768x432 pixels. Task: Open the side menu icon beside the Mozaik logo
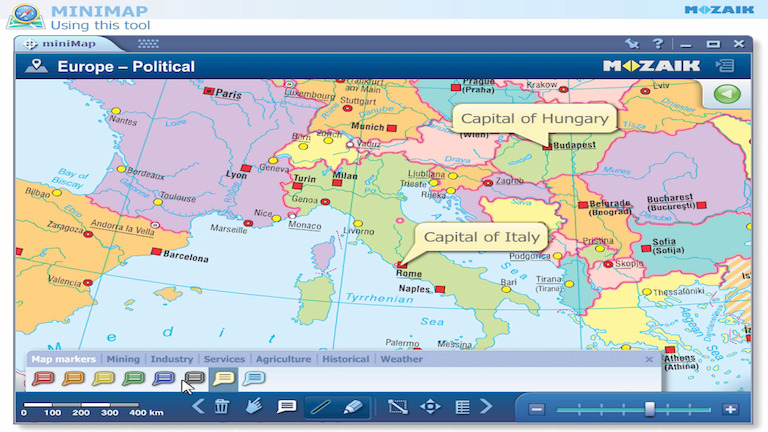[x=725, y=67]
